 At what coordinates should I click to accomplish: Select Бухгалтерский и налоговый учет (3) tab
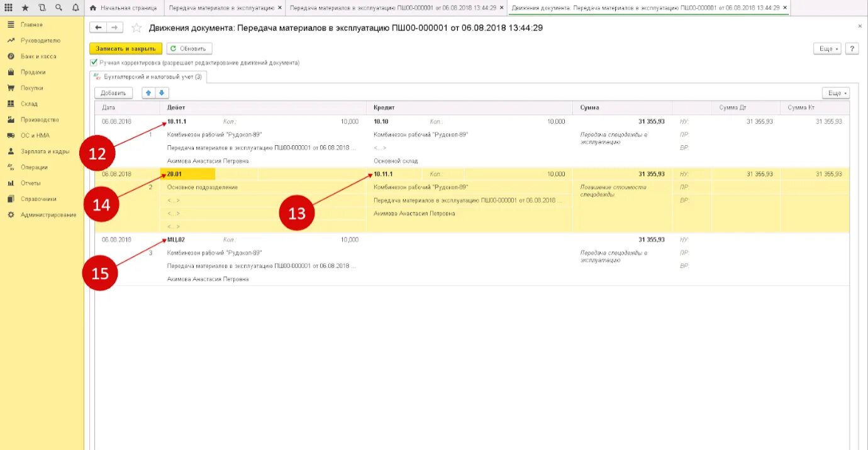pos(148,77)
